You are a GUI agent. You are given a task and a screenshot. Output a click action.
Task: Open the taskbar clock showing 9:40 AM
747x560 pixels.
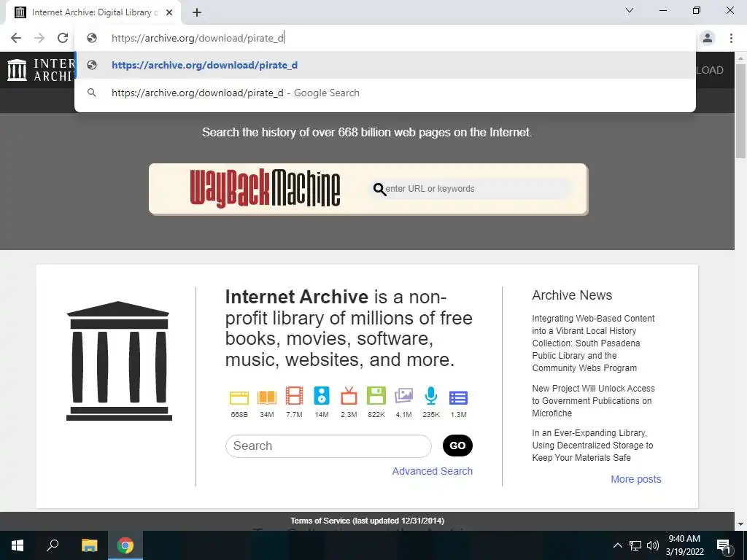[x=684, y=545]
